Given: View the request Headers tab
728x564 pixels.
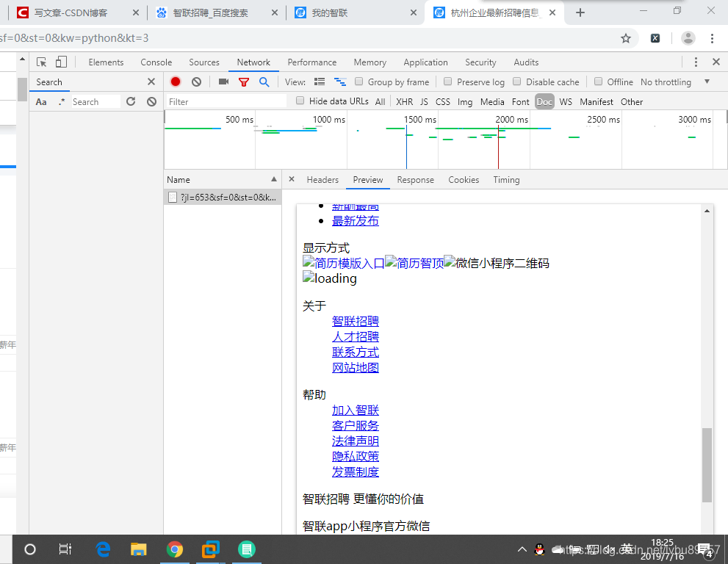Looking at the screenshot, I should click(322, 180).
